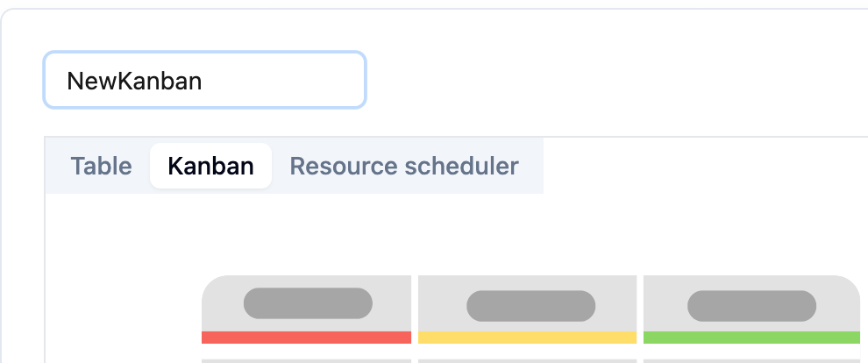868x363 pixels.
Task: Select the Kanban tab
Action: point(210,166)
